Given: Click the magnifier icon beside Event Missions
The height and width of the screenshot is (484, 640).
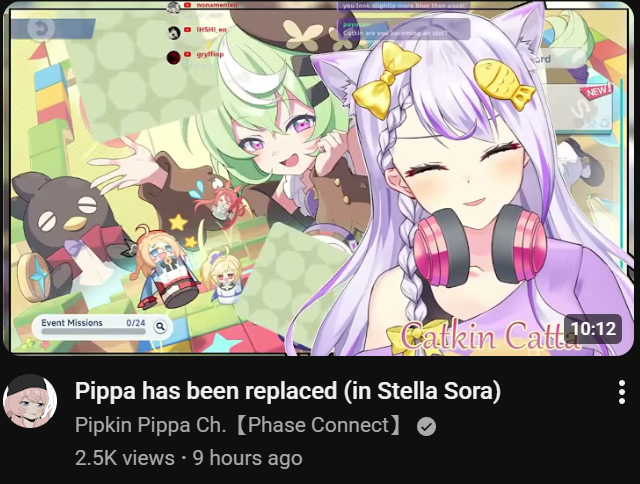Looking at the screenshot, I should point(160,326).
